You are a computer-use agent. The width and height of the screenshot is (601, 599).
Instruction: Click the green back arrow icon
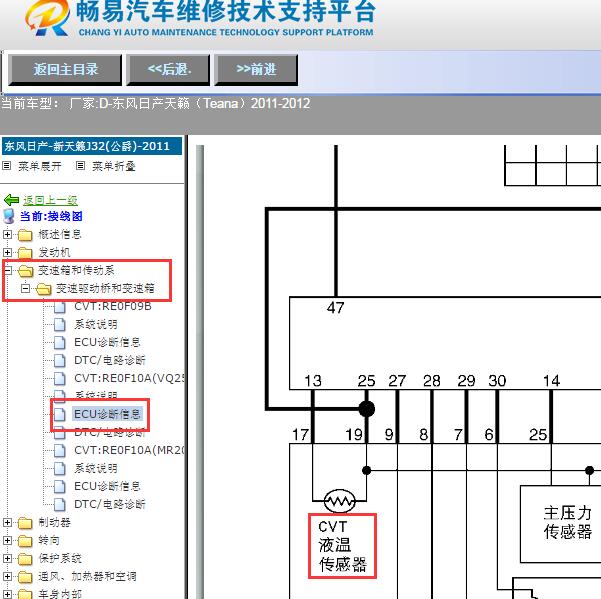click(11, 200)
